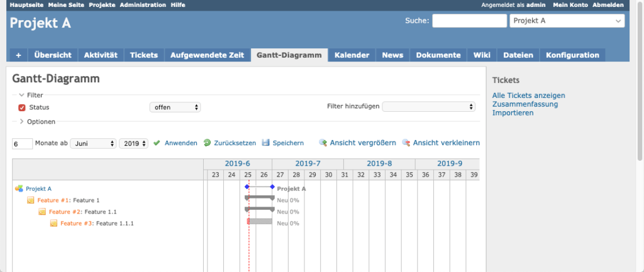644x272 pixels.
Task: Collapse the Filter section
Action: click(22, 95)
